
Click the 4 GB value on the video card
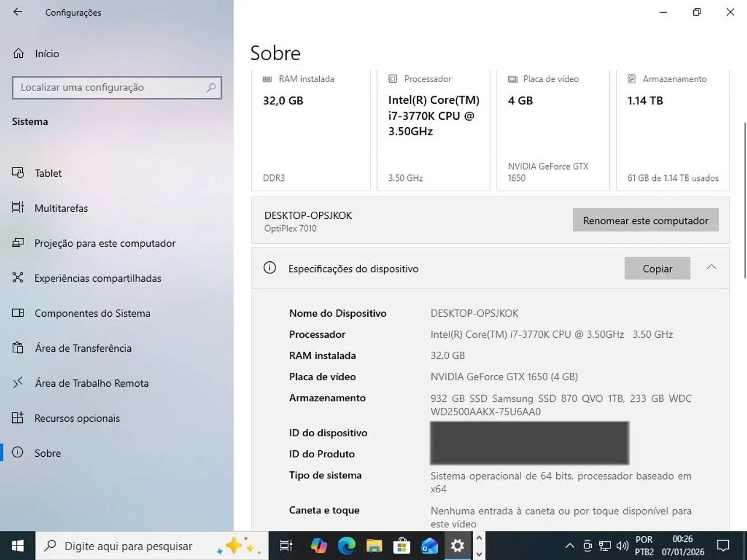pyautogui.click(x=521, y=100)
